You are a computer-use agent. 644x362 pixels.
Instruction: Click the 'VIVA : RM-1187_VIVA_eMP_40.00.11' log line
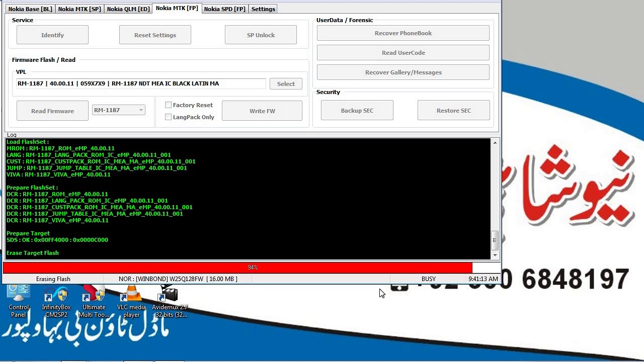58,175
